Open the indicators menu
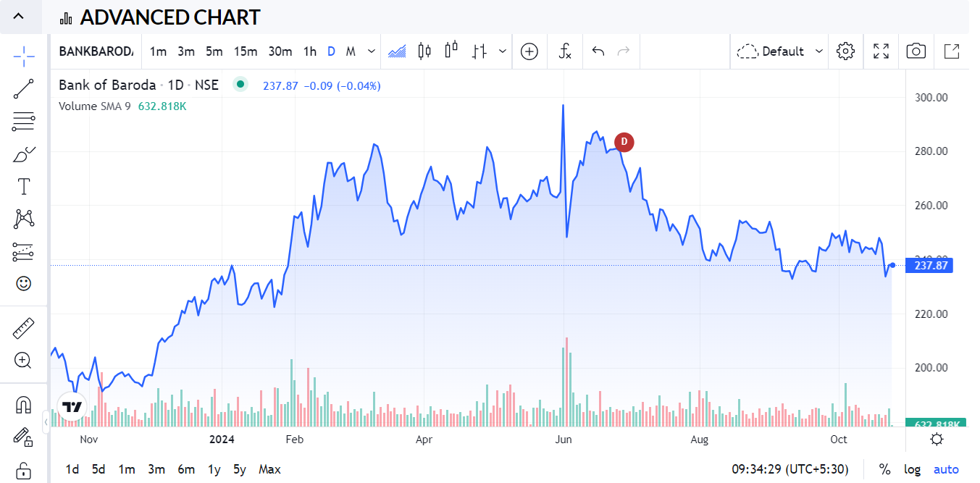The height and width of the screenshot is (483, 980). [566, 51]
